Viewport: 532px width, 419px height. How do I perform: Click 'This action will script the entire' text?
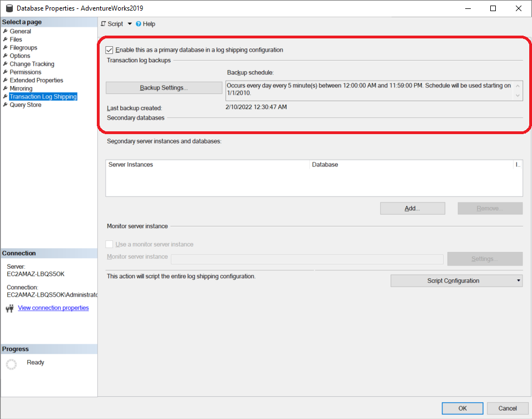click(x=181, y=276)
